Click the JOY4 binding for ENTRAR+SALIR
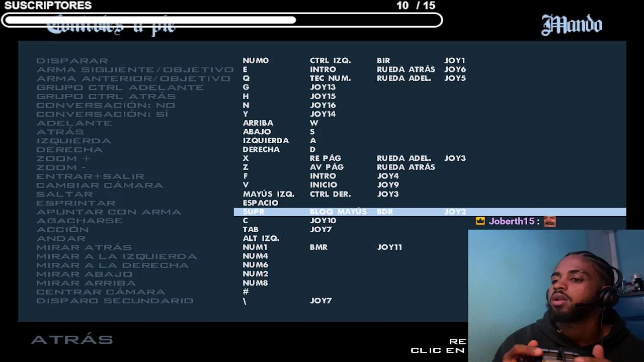 [388, 176]
